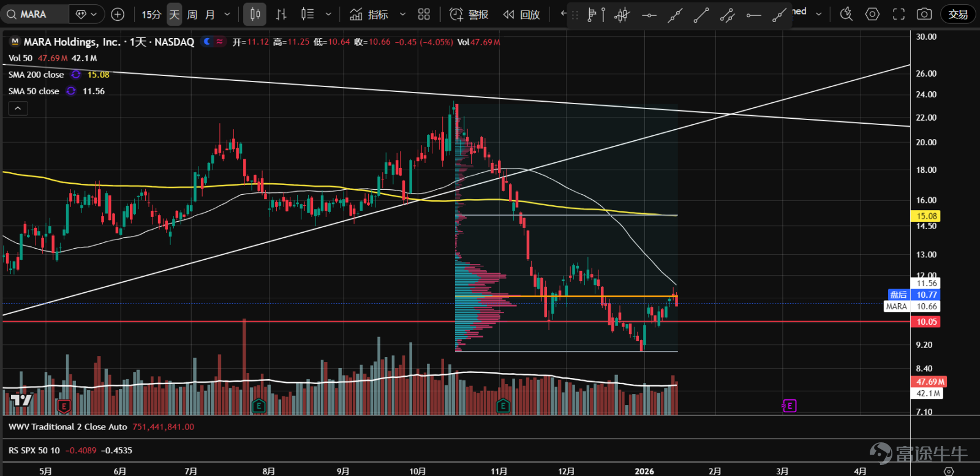
Task: Grab the floating drawing toolbar handle
Action: [x=575, y=15]
